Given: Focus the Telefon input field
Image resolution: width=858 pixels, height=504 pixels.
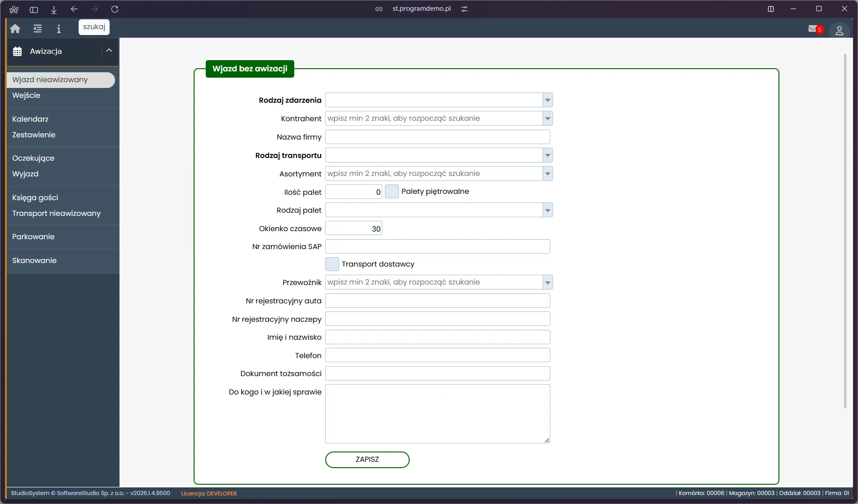Looking at the screenshot, I should coord(438,355).
